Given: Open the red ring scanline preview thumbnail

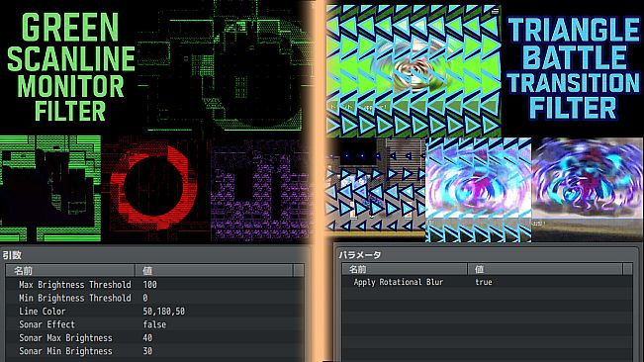Looking at the screenshot, I should [155, 189].
